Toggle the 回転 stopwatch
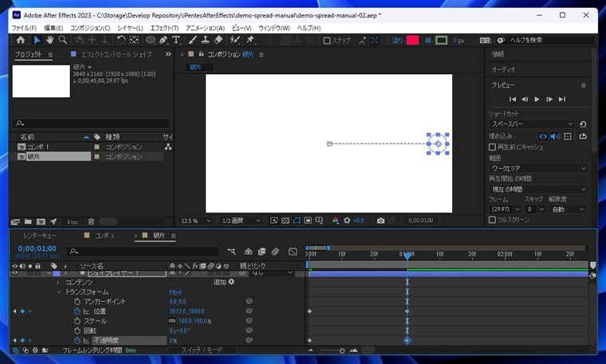The image size is (606, 364). pyautogui.click(x=77, y=331)
